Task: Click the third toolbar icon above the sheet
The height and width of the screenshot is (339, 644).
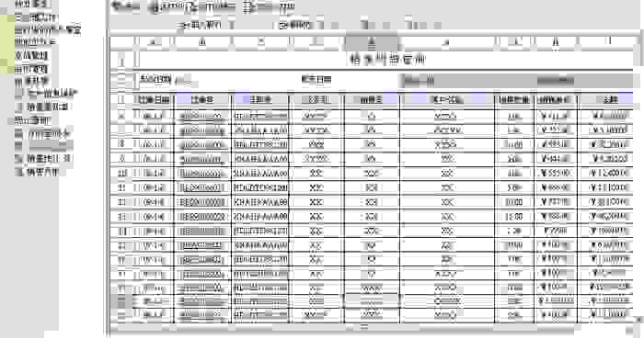Action: [269, 6]
